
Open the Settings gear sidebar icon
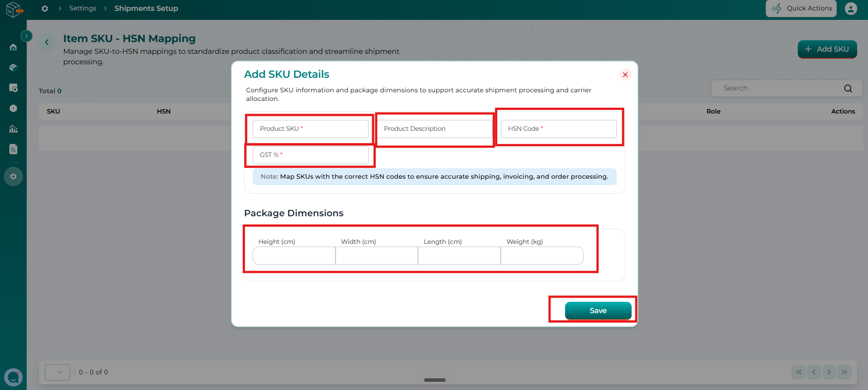13,176
